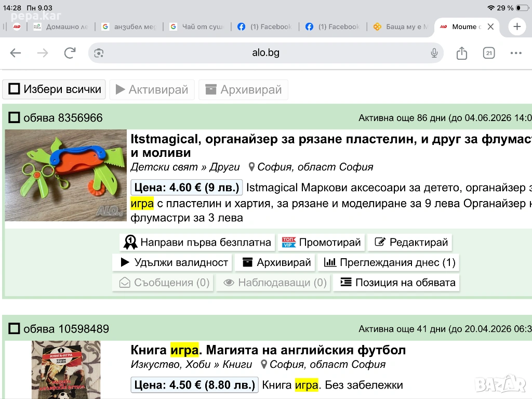Select checkbox for обява 10598489
This screenshot has height=399, width=532.
[14, 329]
